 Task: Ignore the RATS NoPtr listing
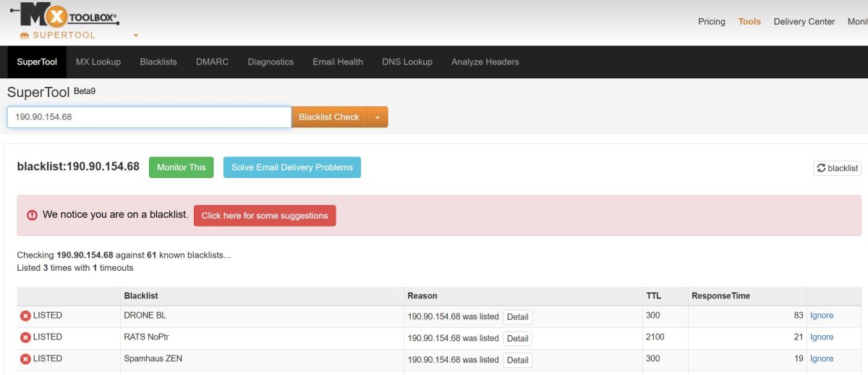point(822,337)
